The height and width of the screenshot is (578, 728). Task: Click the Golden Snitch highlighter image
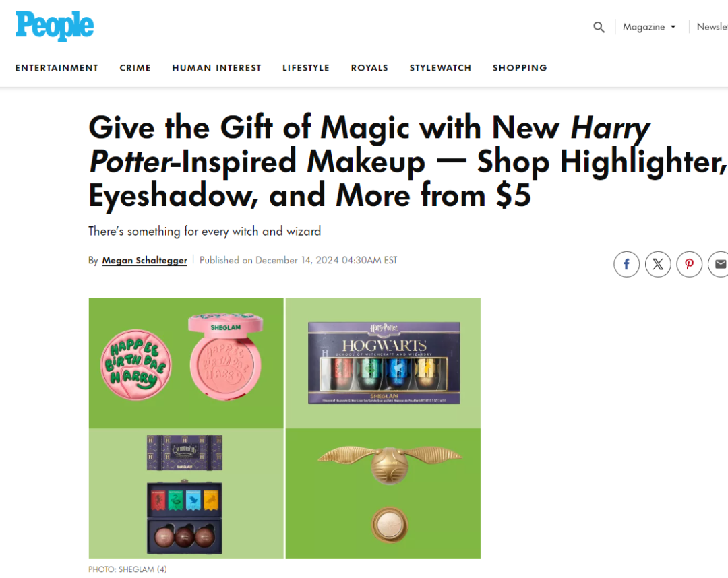pos(383,494)
